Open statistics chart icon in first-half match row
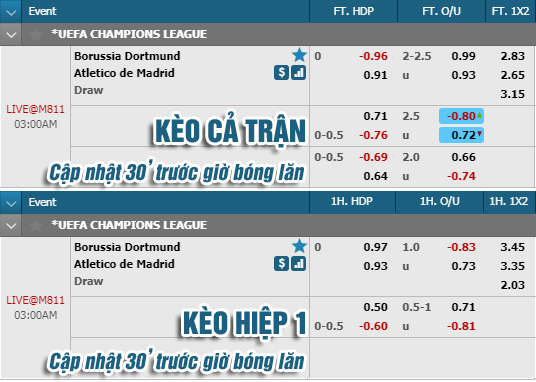536x382 pixels. coord(298,264)
